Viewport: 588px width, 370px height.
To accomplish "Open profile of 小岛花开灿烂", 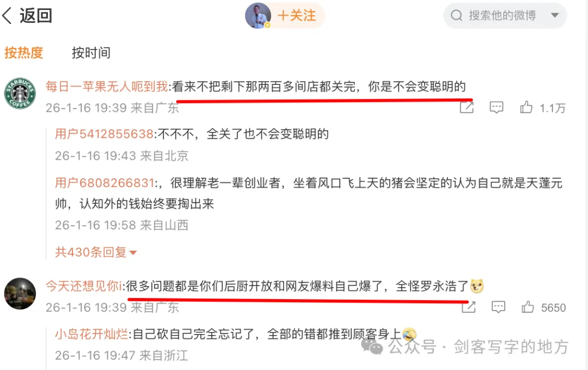I will pos(91,334).
